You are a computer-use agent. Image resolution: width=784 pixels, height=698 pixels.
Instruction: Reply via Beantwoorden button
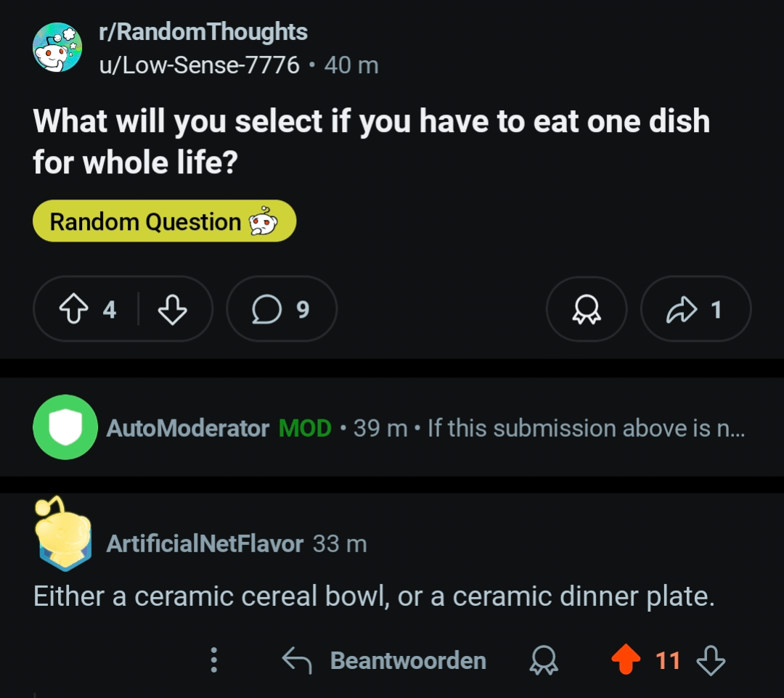coord(385,660)
